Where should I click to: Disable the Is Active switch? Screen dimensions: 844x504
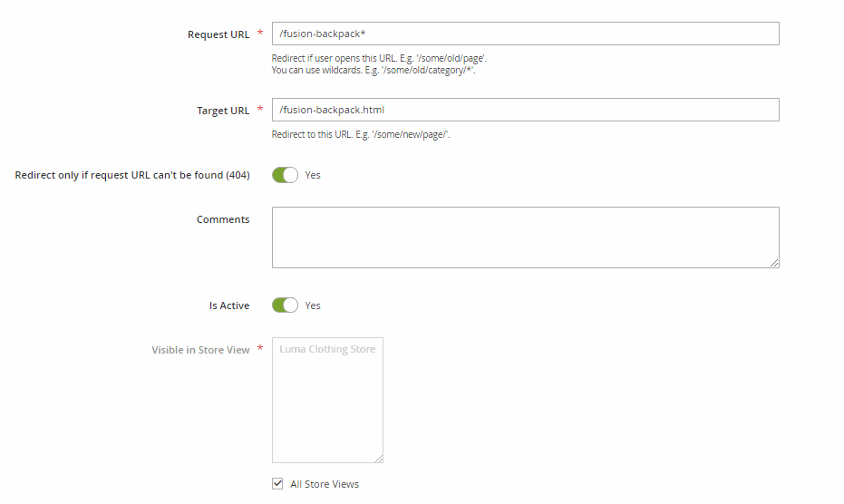[285, 305]
